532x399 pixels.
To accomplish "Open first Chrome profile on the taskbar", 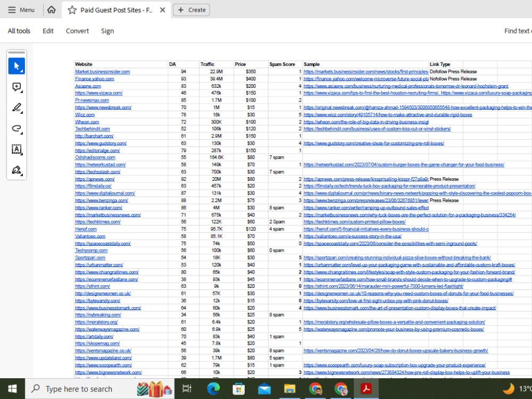I will [x=315, y=389].
